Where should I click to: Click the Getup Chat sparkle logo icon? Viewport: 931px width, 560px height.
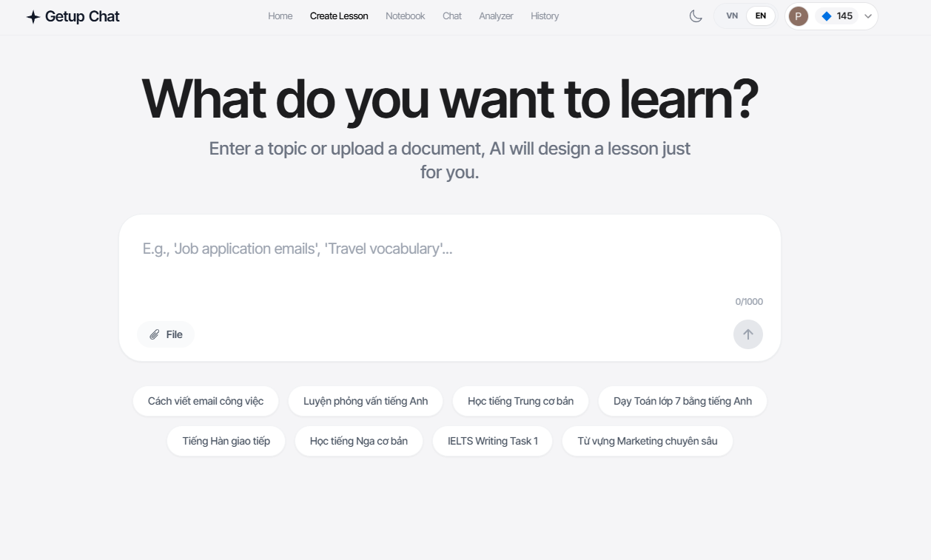33,16
